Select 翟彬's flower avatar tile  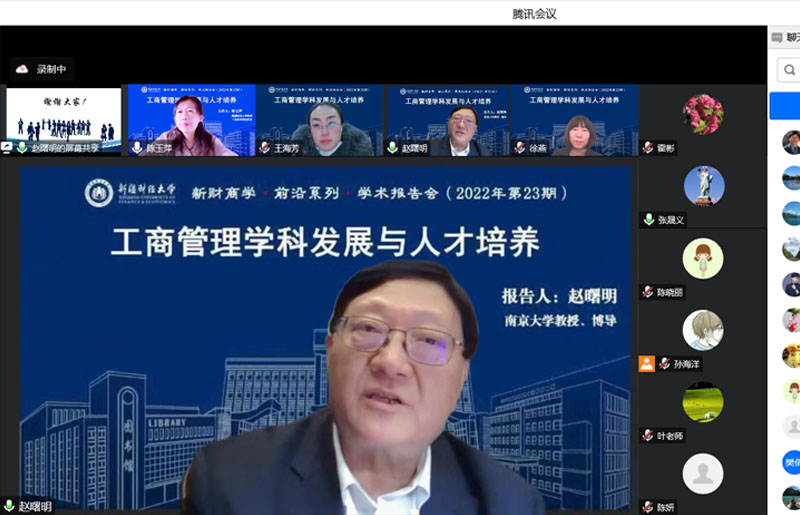703,114
